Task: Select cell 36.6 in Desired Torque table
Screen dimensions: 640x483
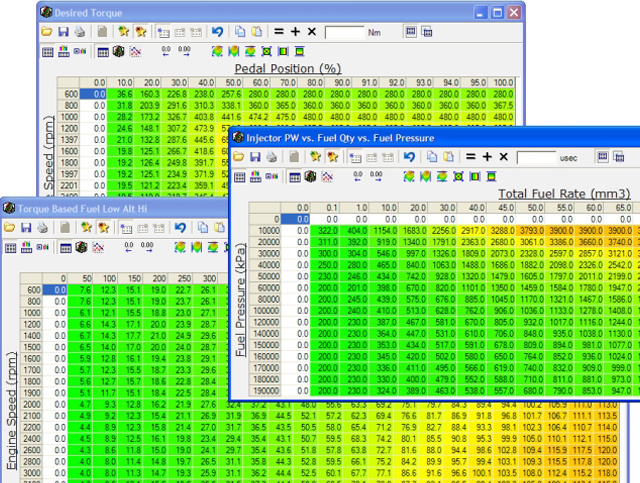Action: pyautogui.click(x=120, y=94)
